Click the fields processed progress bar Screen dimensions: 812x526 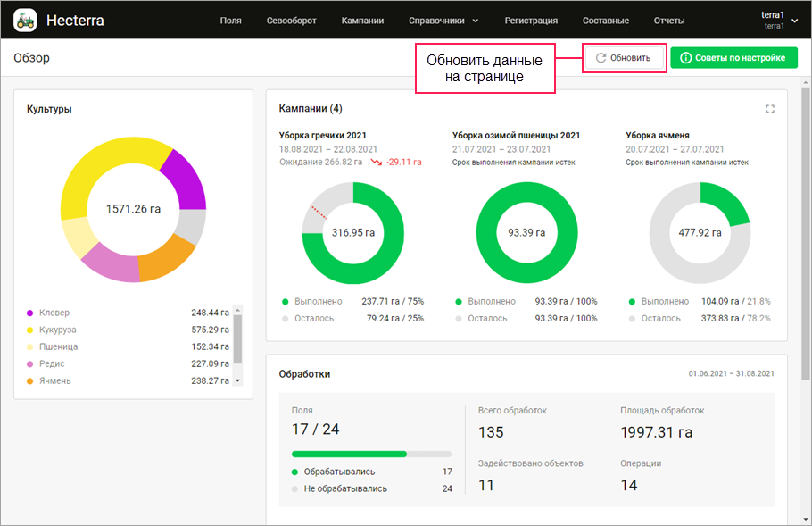click(371, 454)
